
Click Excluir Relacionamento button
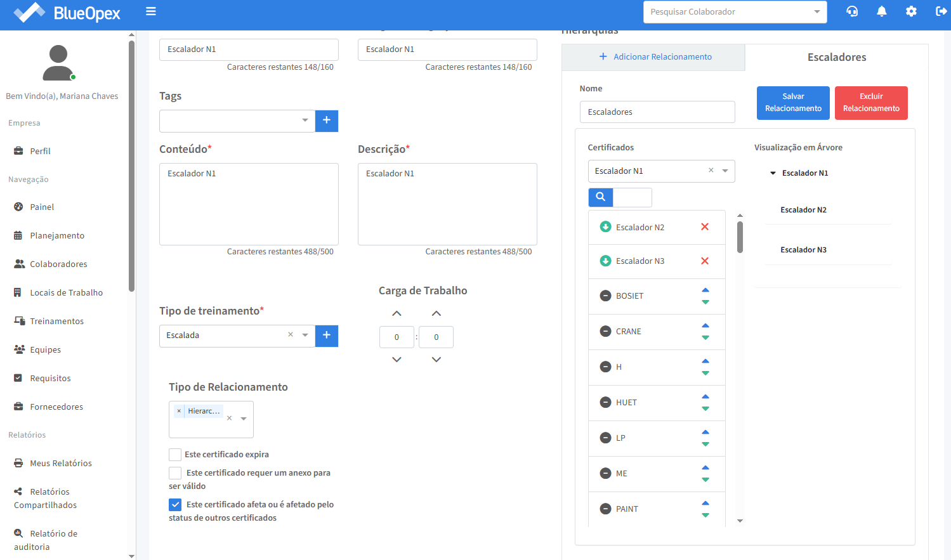coord(871,103)
